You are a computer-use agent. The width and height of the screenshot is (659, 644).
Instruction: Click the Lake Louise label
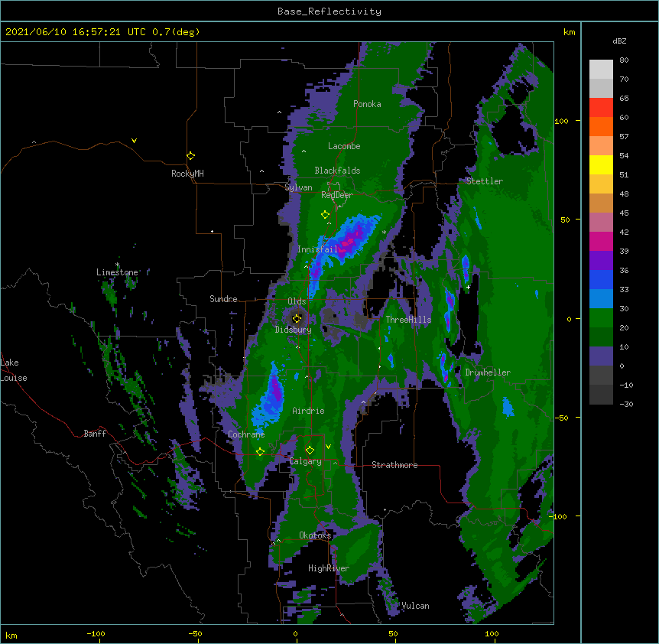[14, 370]
